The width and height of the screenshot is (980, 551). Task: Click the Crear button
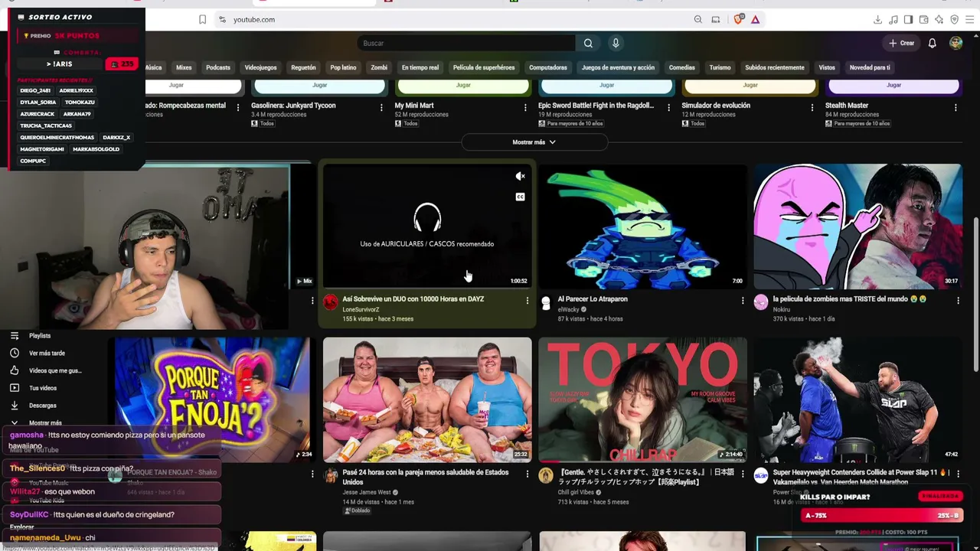click(x=901, y=43)
